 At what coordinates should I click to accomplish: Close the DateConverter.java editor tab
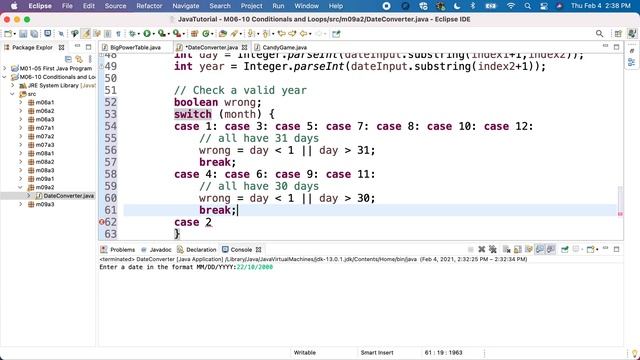(x=244, y=47)
